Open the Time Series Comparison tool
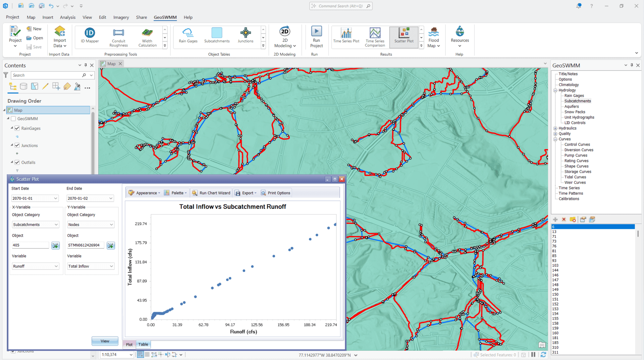The width and height of the screenshot is (644, 360). tap(374, 37)
